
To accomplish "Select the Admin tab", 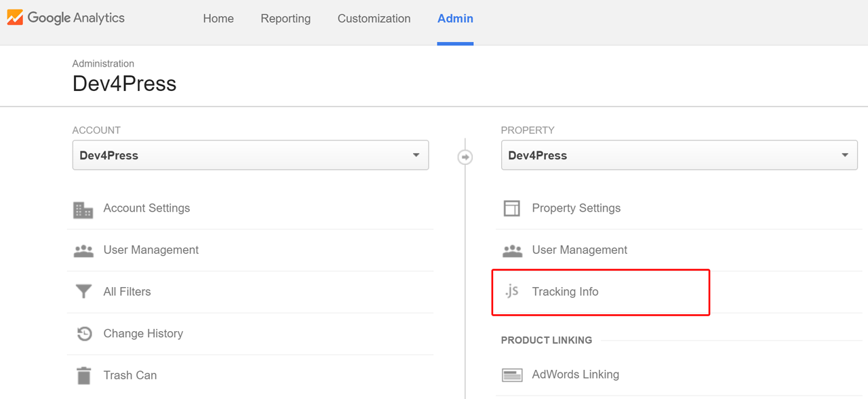I will (x=455, y=19).
